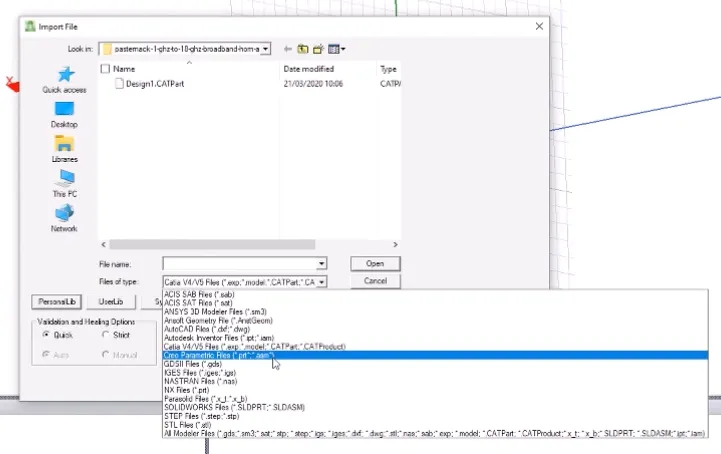The height and width of the screenshot is (454, 721).
Task: Tick the select-all checkbox beside Name
Action: tap(106, 68)
